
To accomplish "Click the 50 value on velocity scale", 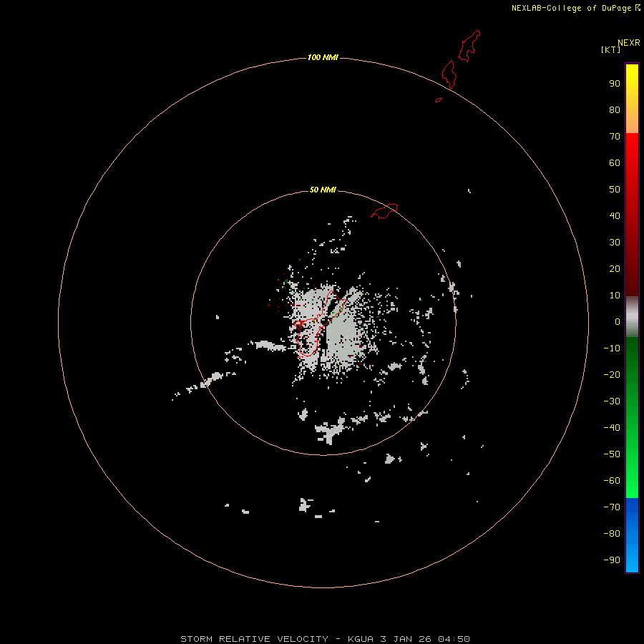I will pyautogui.click(x=615, y=190).
